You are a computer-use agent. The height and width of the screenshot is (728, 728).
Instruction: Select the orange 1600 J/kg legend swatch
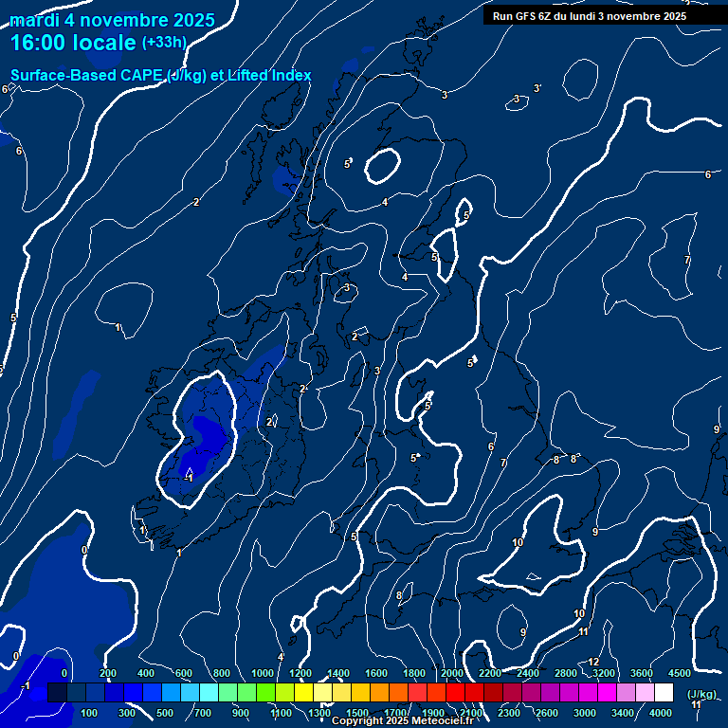tap(378, 693)
